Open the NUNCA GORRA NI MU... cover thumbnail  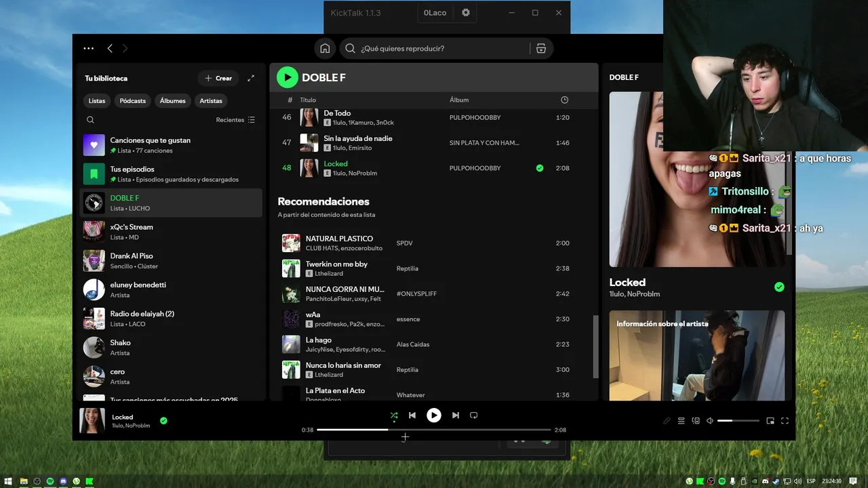point(291,293)
